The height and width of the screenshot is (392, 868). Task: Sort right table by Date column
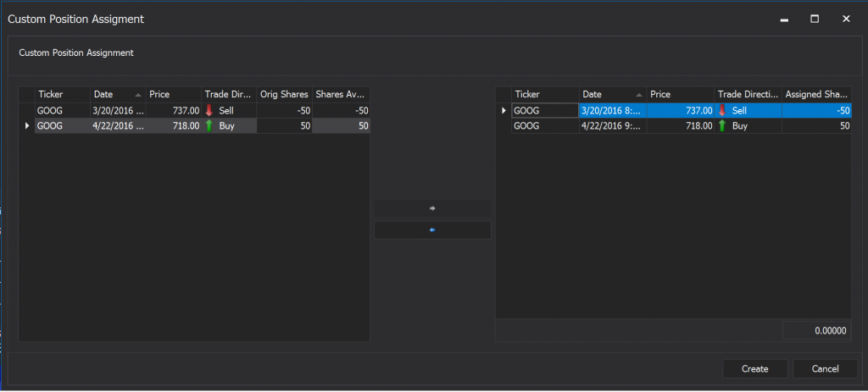pos(614,95)
